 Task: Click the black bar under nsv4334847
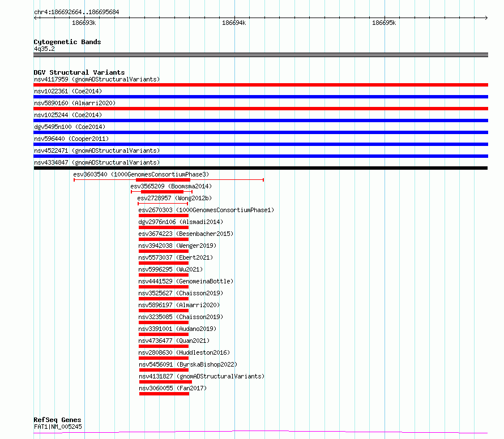tap(260, 168)
